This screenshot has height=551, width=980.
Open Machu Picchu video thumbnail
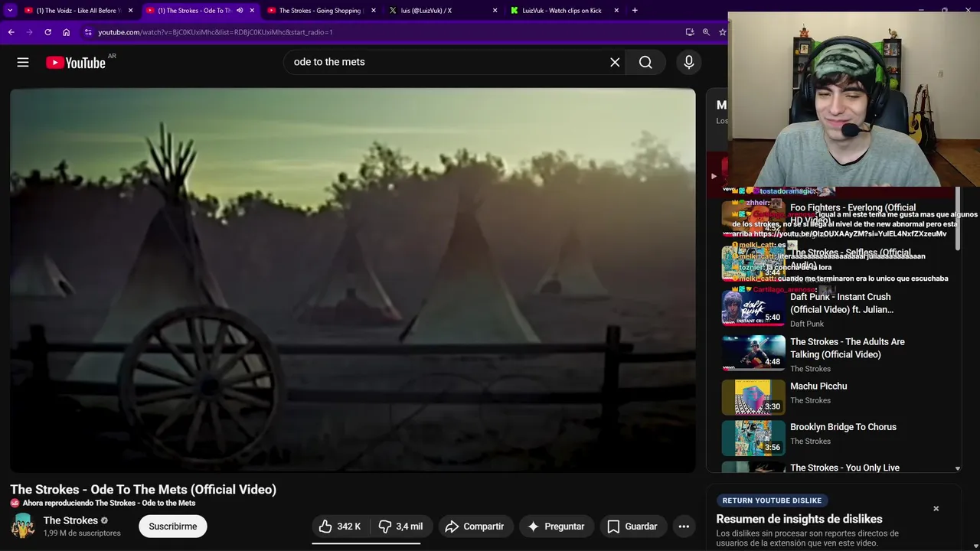tap(753, 397)
